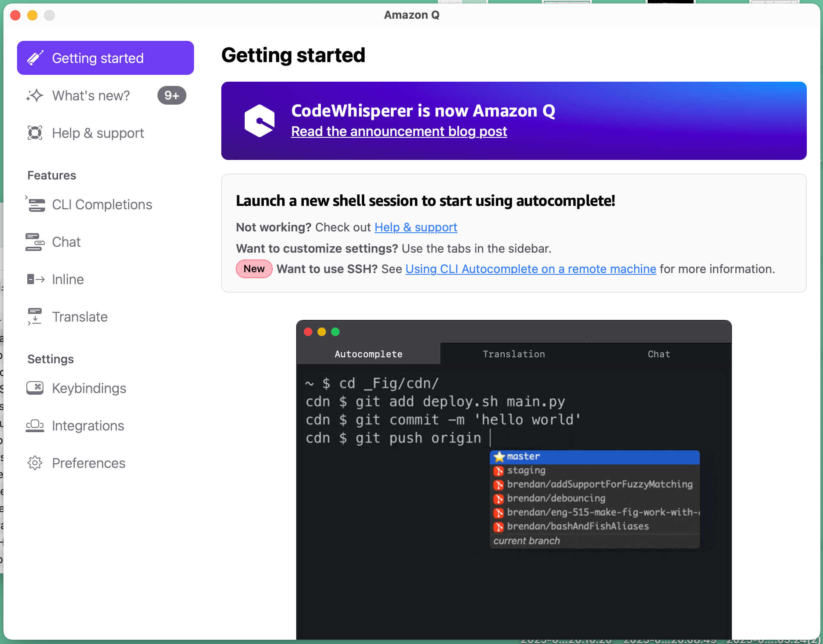
Task: Switch to the Translation demo tab
Action: pos(514,354)
